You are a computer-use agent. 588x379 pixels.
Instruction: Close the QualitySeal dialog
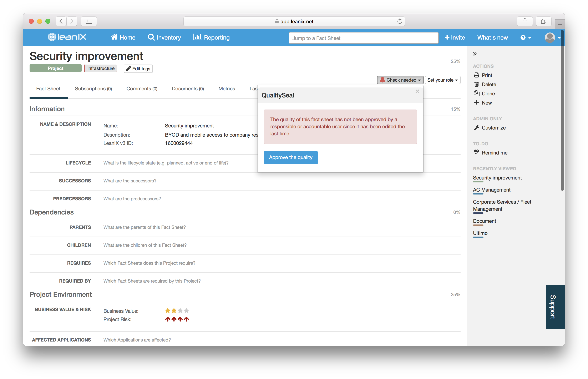(417, 91)
